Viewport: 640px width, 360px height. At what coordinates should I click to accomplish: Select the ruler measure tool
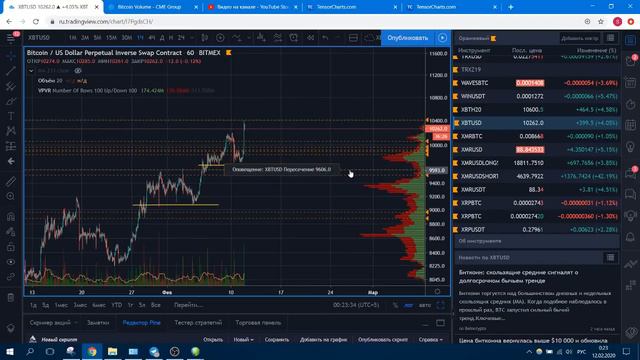(x=11, y=181)
